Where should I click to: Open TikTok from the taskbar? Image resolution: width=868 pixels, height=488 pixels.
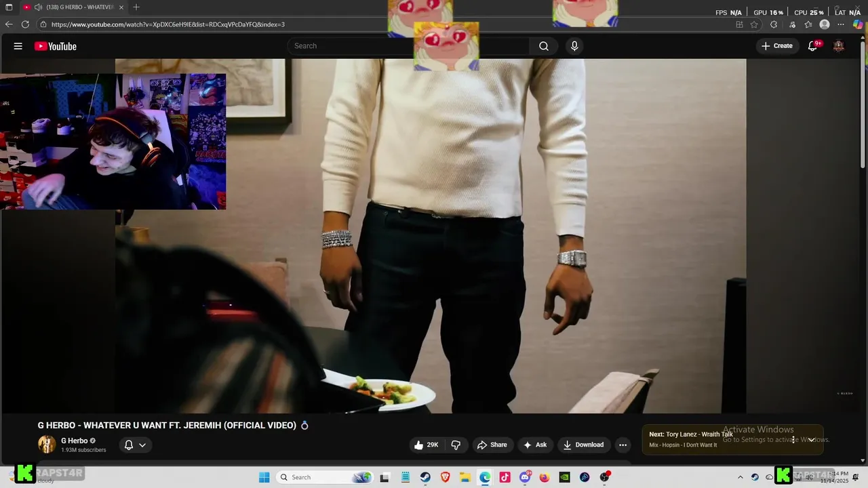click(505, 477)
